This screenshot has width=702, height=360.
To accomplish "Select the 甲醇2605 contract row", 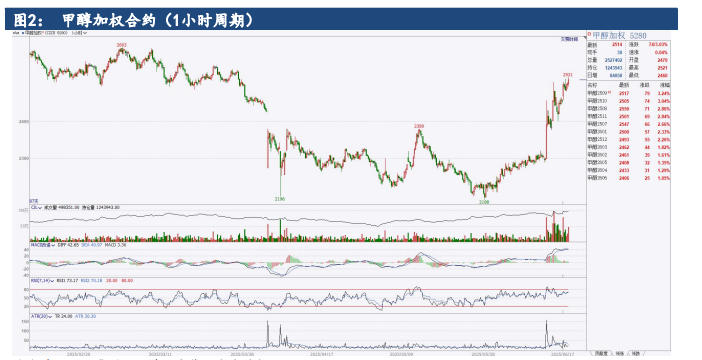I will 629,163.
